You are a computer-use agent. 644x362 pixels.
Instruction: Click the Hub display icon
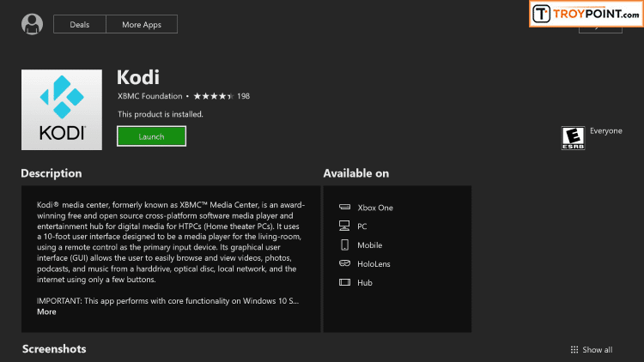click(x=344, y=282)
